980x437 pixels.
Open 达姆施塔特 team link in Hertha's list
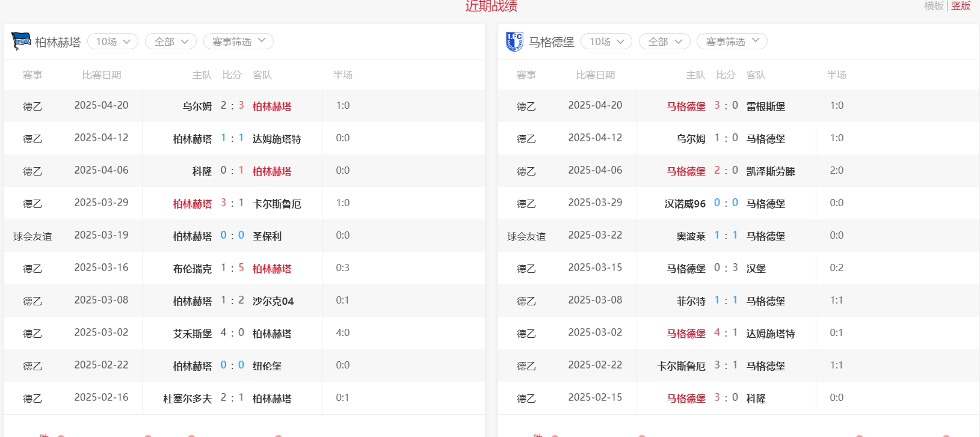pyautogui.click(x=277, y=139)
